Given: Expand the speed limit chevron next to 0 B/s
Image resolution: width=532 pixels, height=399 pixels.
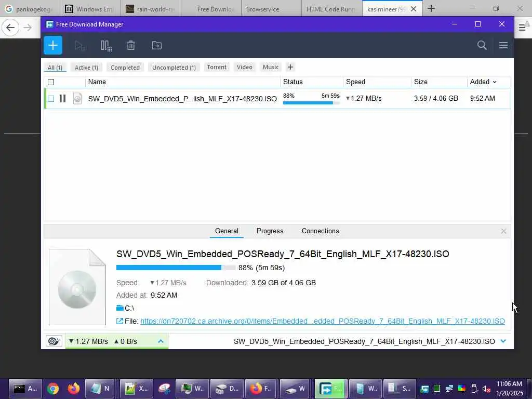Looking at the screenshot, I should tap(161, 341).
